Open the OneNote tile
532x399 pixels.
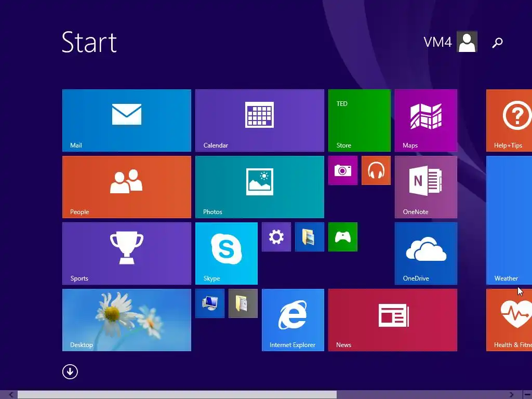(426, 187)
